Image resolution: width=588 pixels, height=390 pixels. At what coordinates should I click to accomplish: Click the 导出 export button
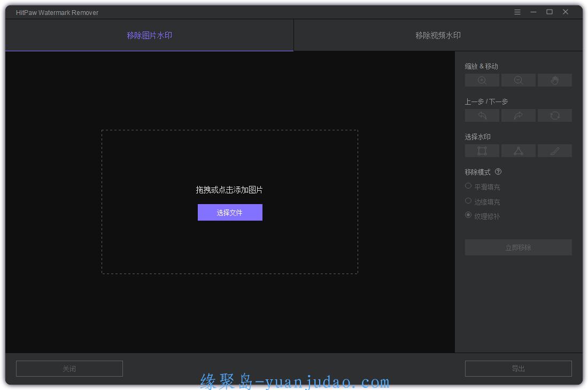pos(519,369)
